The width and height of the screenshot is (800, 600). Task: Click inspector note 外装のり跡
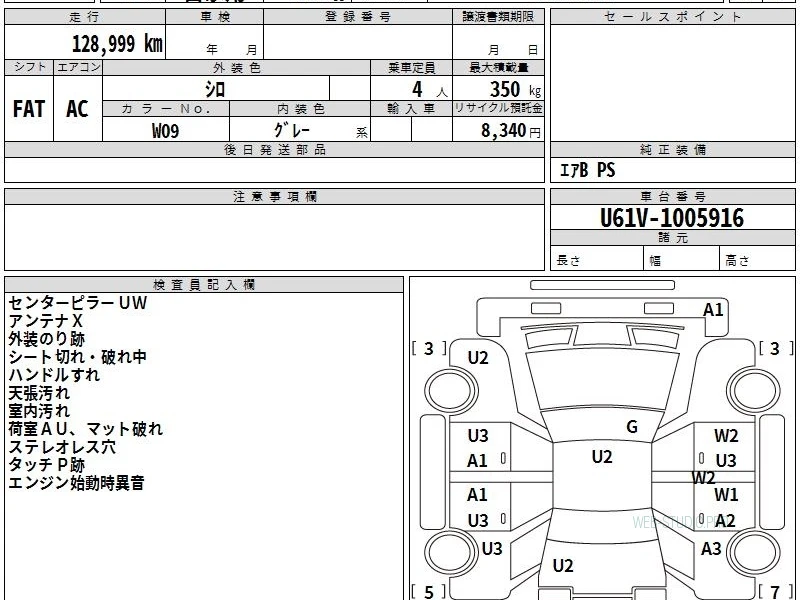coord(46,339)
